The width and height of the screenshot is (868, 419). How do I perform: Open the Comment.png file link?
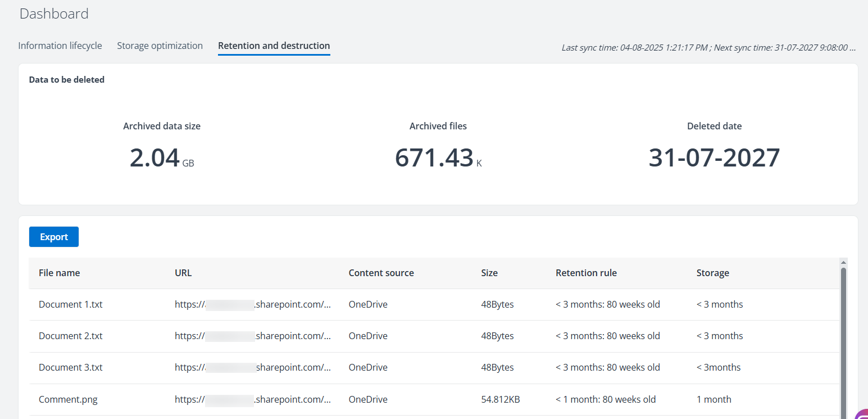[68, 399]
